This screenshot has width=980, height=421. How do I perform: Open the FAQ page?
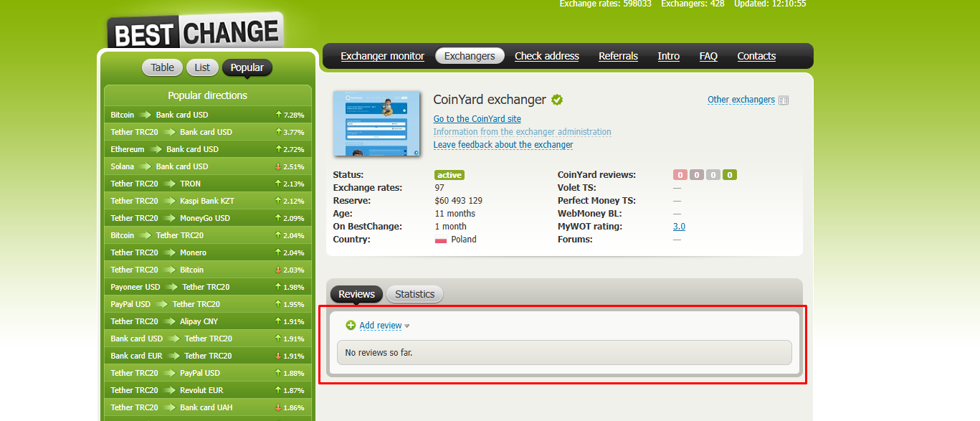pos(708,56)
